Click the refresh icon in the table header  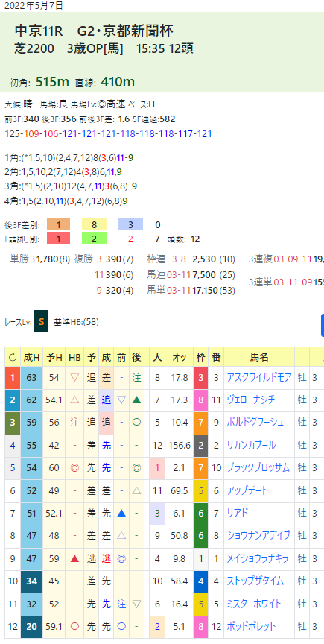(x=13, y=357)
